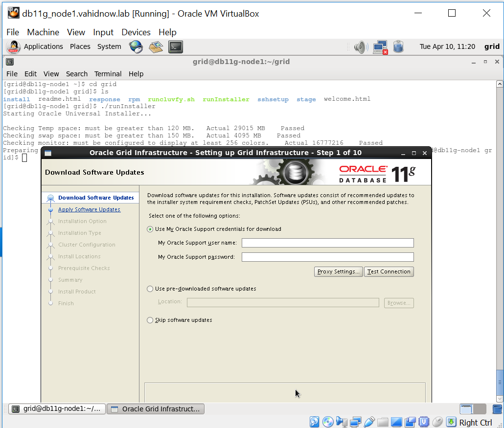Focus the My Oracle Support password field

(327, 257)
